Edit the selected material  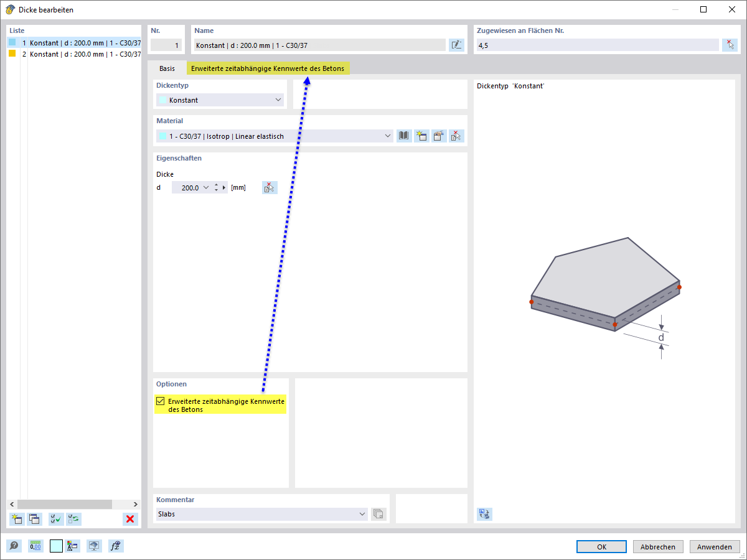pos(439,136)
